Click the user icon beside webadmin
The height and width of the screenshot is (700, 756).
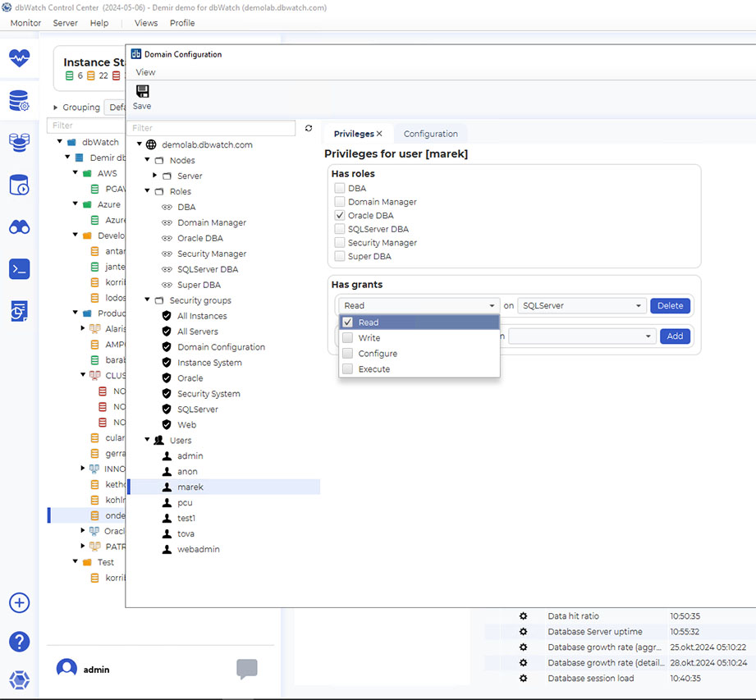167,549
